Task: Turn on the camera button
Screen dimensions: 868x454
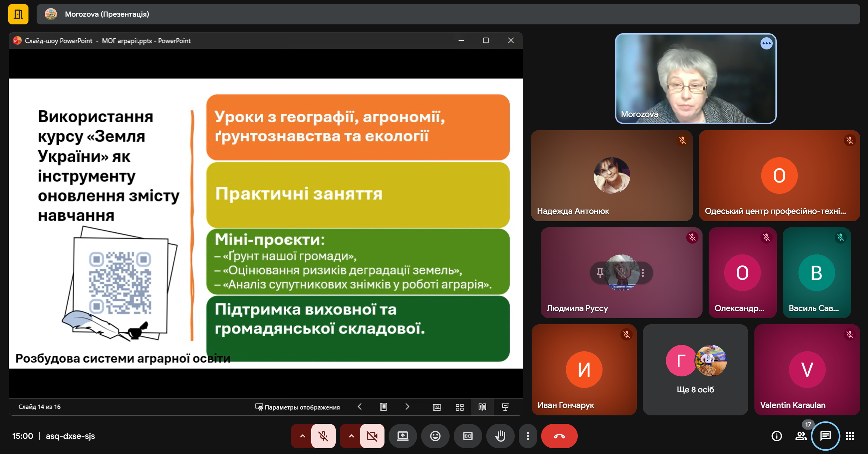Action: pos(372,436)
